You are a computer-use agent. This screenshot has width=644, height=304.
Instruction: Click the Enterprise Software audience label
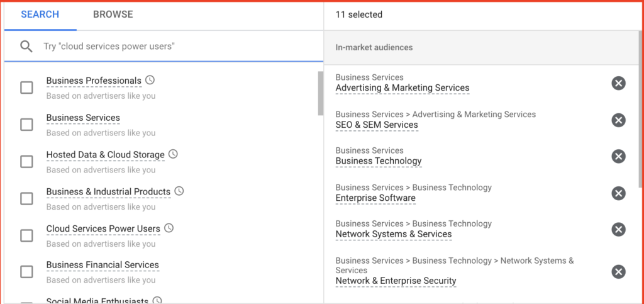pos(375,198)
